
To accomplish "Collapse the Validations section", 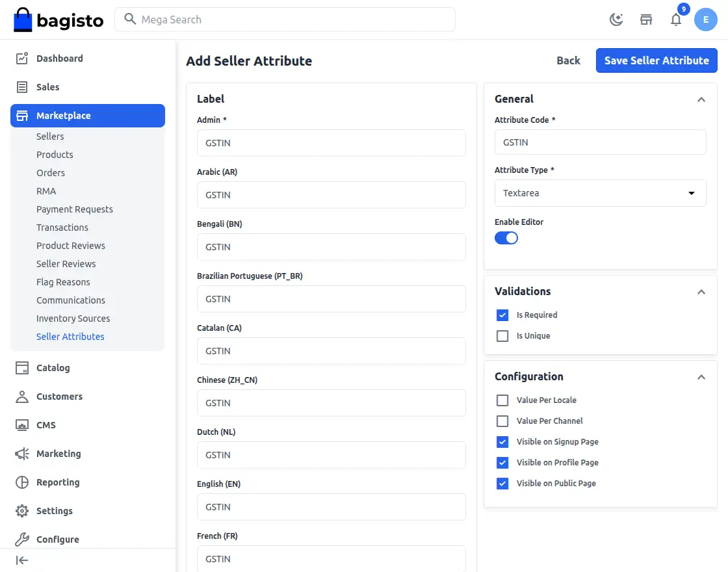I will [x=701, y=292].
